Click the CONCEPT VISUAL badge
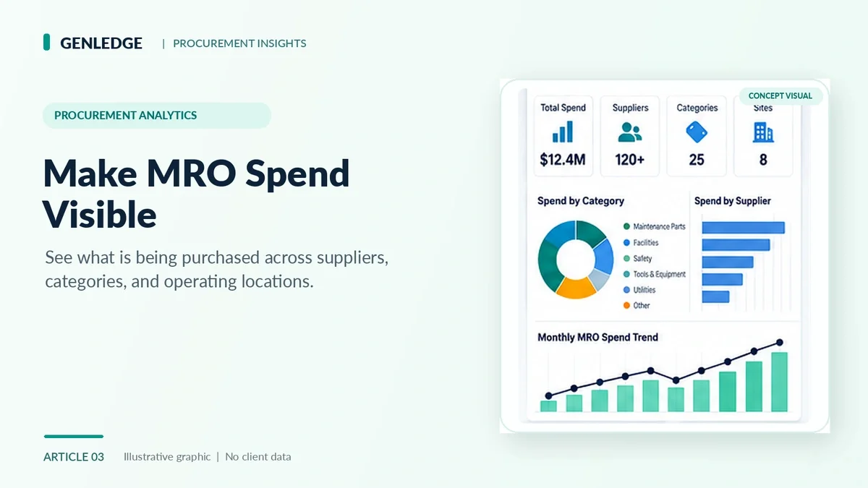 [x=780, y=95]
